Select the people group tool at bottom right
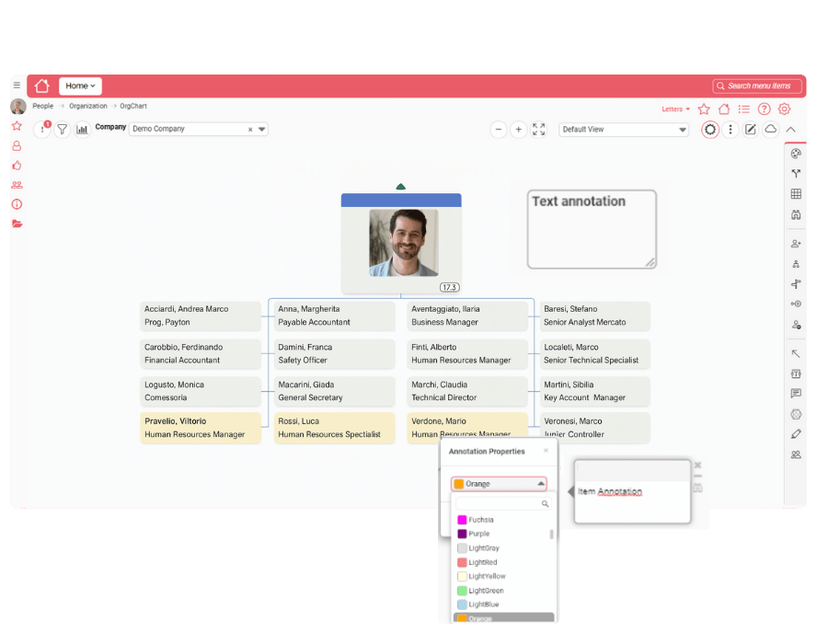 pyautogui.click(x=796, y=454)
